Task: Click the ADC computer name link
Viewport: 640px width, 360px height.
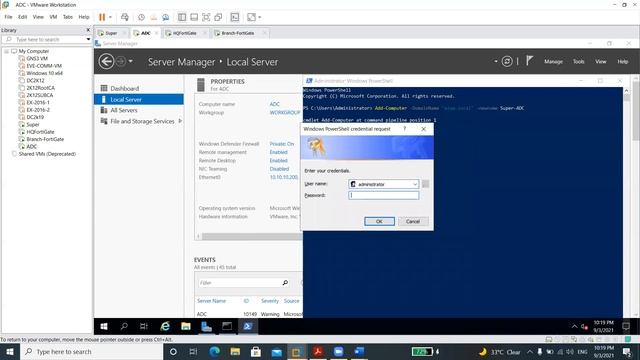Action: tap(275, 104)
